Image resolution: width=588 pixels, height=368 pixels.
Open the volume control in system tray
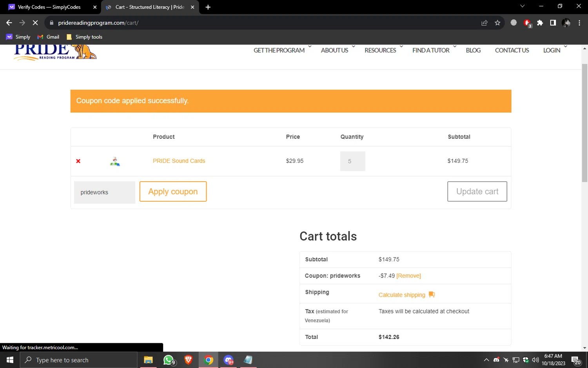[535, 360]
